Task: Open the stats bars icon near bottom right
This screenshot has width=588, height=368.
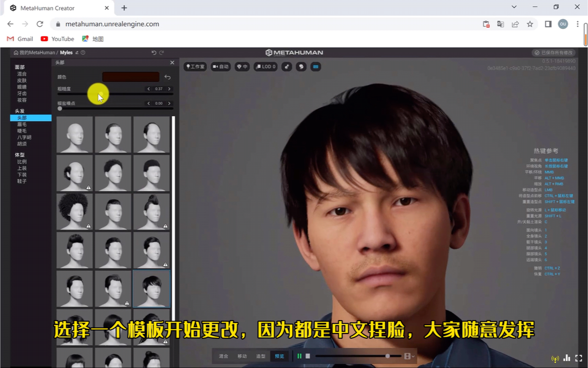Action: (566, 358)
